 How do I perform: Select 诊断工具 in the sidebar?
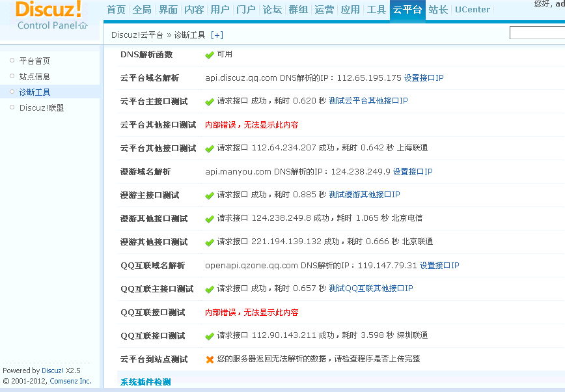coord(34,92)
